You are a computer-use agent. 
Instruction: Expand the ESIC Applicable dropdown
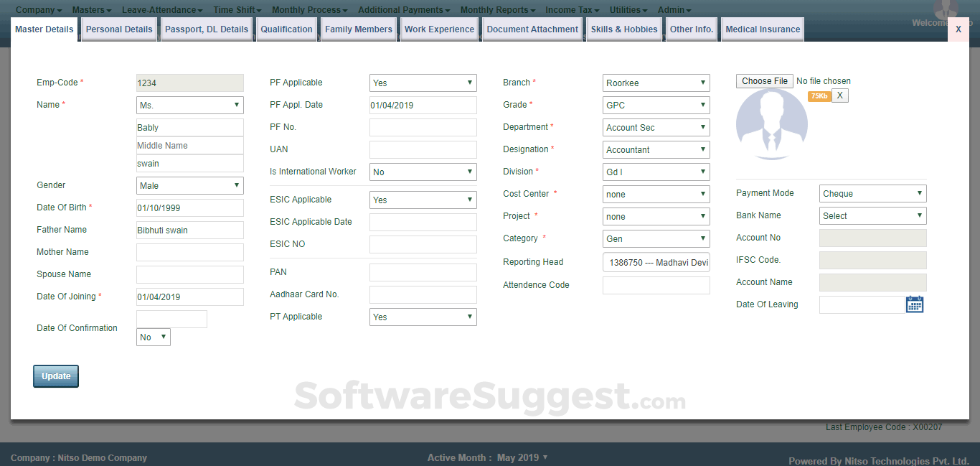[x=423, y=200]
